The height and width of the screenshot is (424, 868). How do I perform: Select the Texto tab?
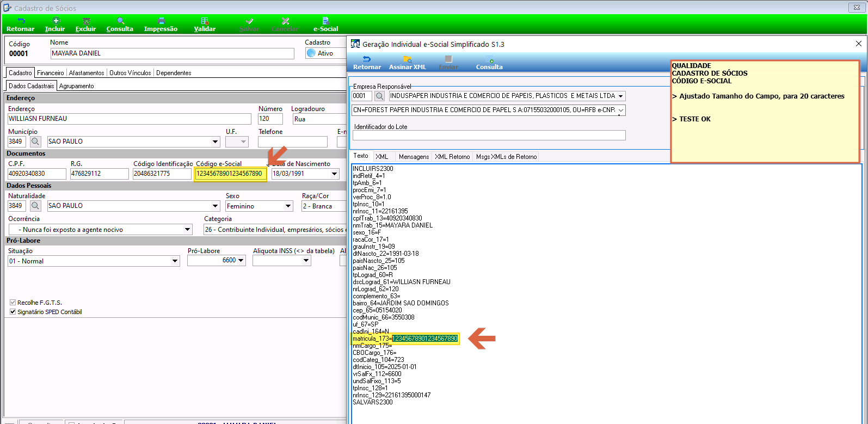pyautogui.click(x=361, y=156)
